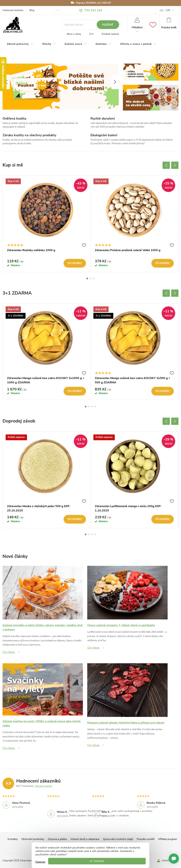The width and height of the screenshot is (181, 868).
Task: Show previous items in Doprodej zásob
Action: [x=166, y=421]
